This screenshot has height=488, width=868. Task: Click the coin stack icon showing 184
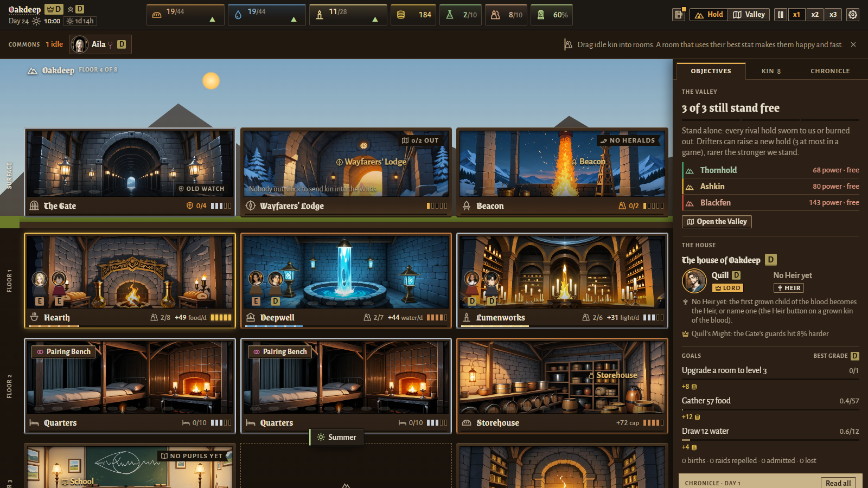pos(401,15)
